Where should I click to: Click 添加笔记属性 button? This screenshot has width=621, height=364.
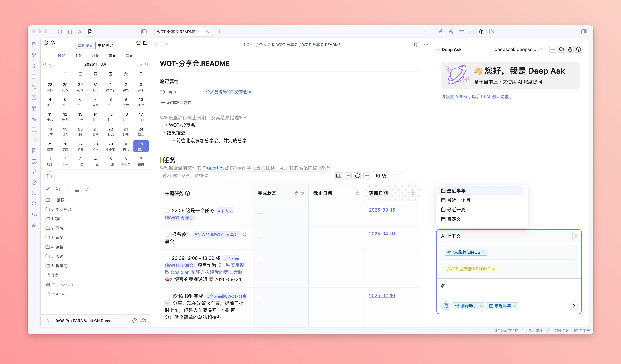click(x=176, y=103)
